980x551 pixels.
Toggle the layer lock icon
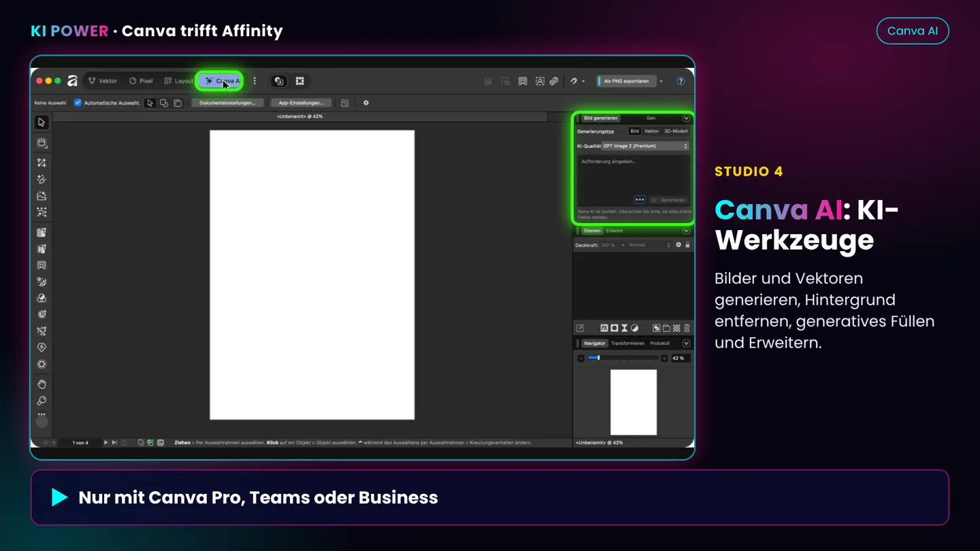click(687, 245)
